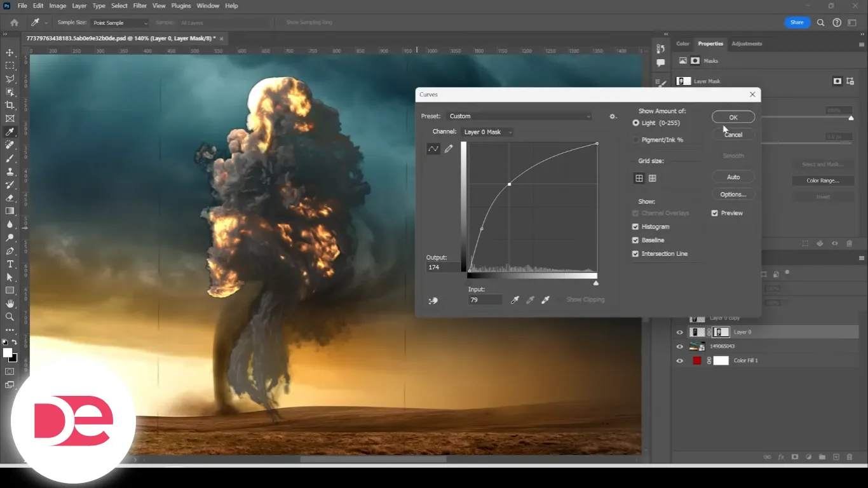Select the Zoom tool

click(10, 316)
